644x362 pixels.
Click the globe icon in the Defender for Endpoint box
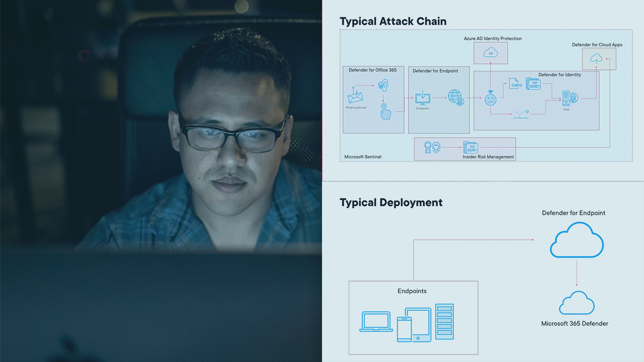tap(455, 97)
